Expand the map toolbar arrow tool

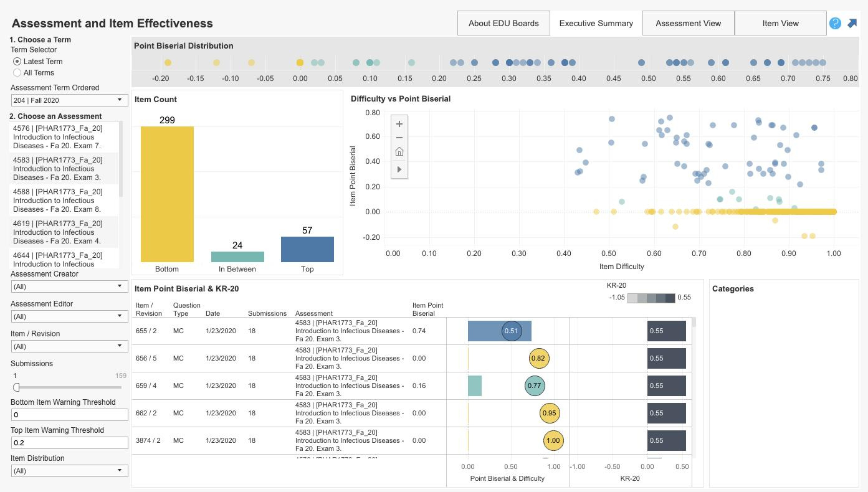[x=399, y=169]
